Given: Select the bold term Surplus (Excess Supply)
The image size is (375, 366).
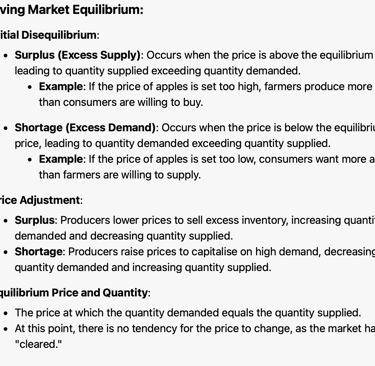Looking at the screenshot, I should 79,55.
